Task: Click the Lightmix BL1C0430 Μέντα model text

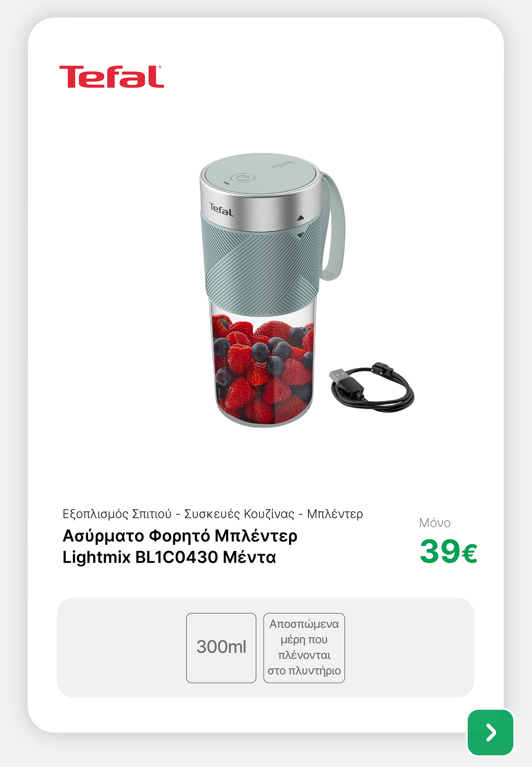Action: (169, 557)
